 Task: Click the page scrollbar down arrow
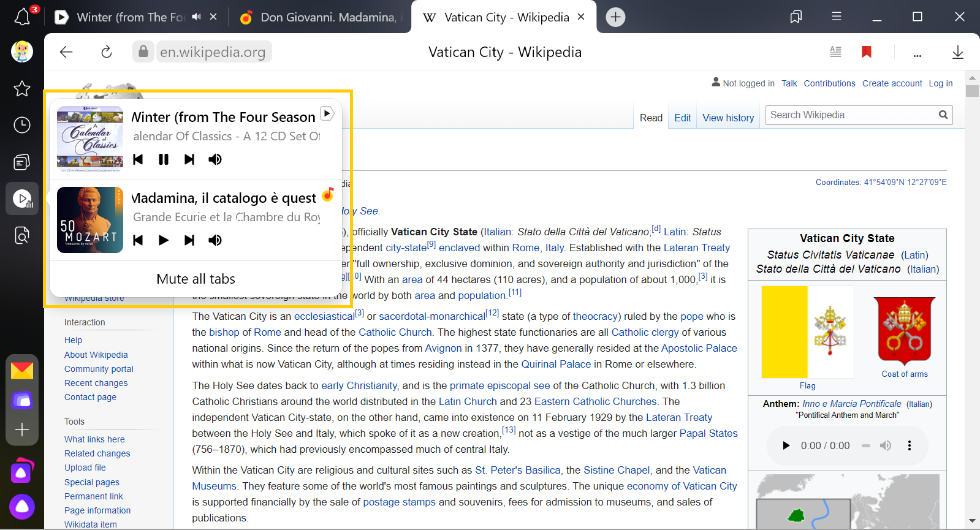[x=972, y=521]
